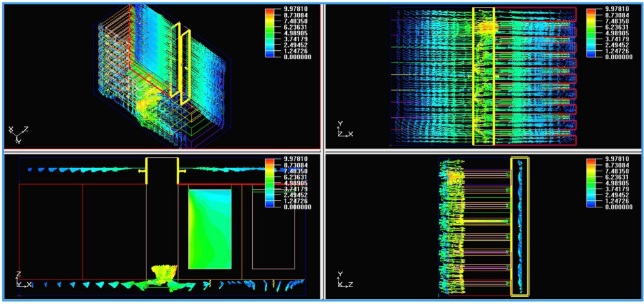The width and height of the screenshot is (644, 304).
Task: Click the XYZ axis triad in isometric view
Action: pyautogui.click(x=15, y=134)
